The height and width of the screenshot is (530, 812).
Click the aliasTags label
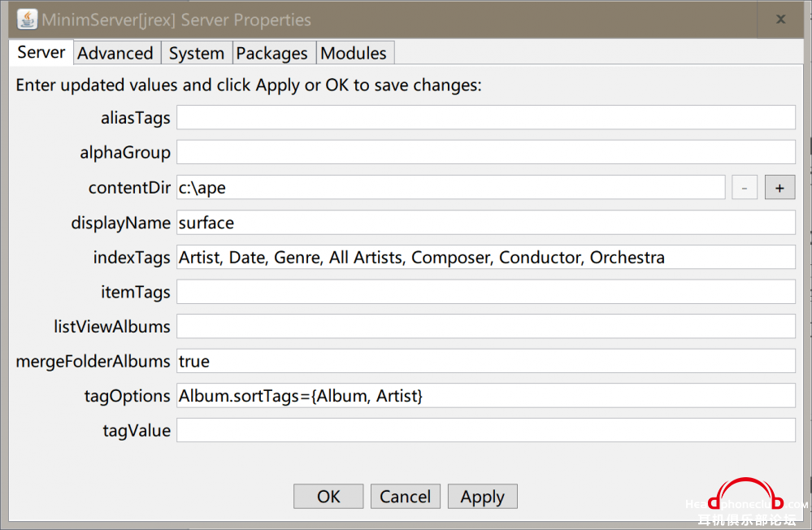point(136,118)
